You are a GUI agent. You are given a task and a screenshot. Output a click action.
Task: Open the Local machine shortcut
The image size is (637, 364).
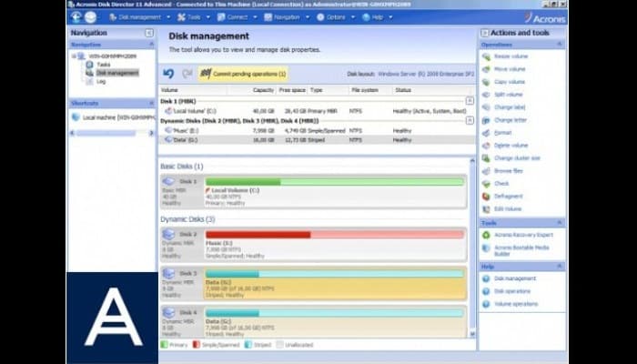118,117
